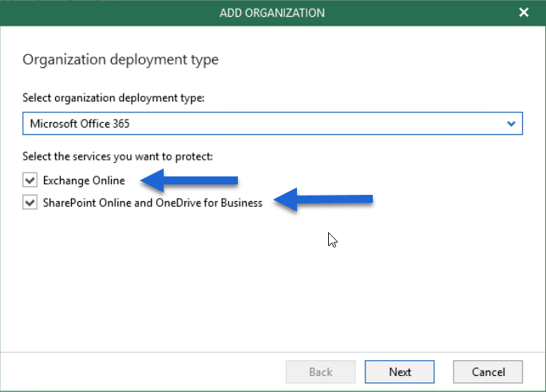Click 'SharePoint Online and OneDrive for Business' label
The image size is (546, 392).
(152, 203)
